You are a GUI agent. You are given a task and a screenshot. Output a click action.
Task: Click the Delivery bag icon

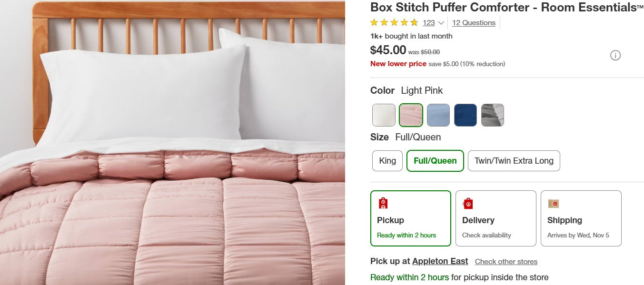467,203
